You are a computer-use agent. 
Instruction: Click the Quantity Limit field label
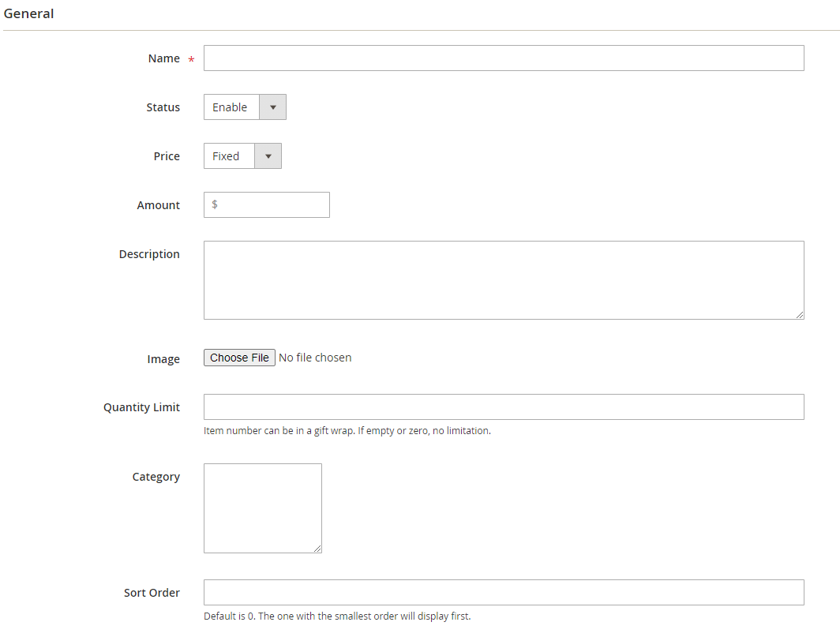141,407
